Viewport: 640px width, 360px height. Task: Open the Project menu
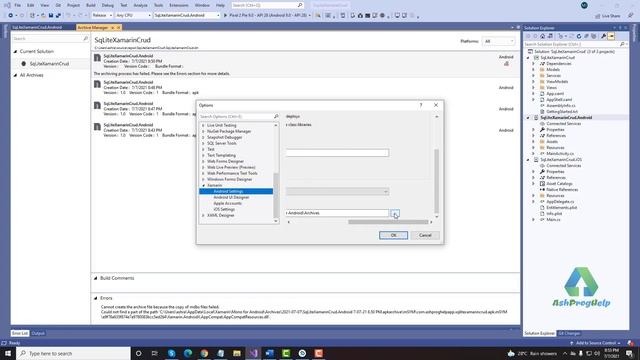tap(73, 5)
